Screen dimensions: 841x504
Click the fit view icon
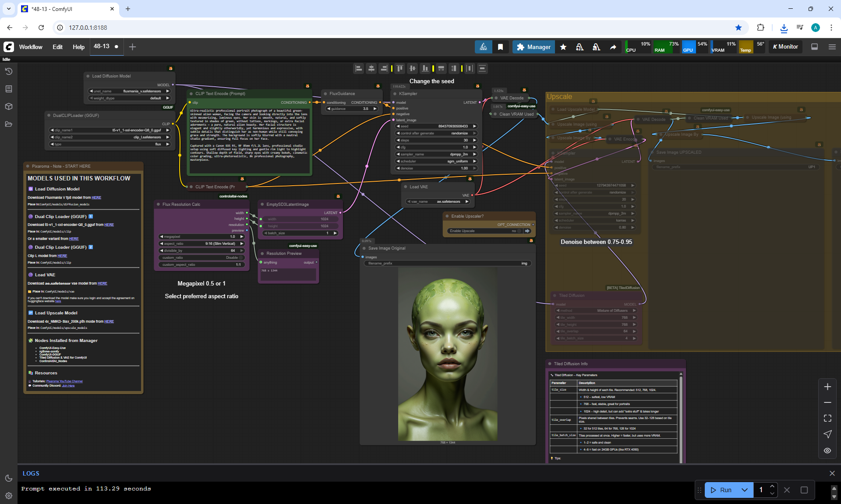(x=827, y=418)
